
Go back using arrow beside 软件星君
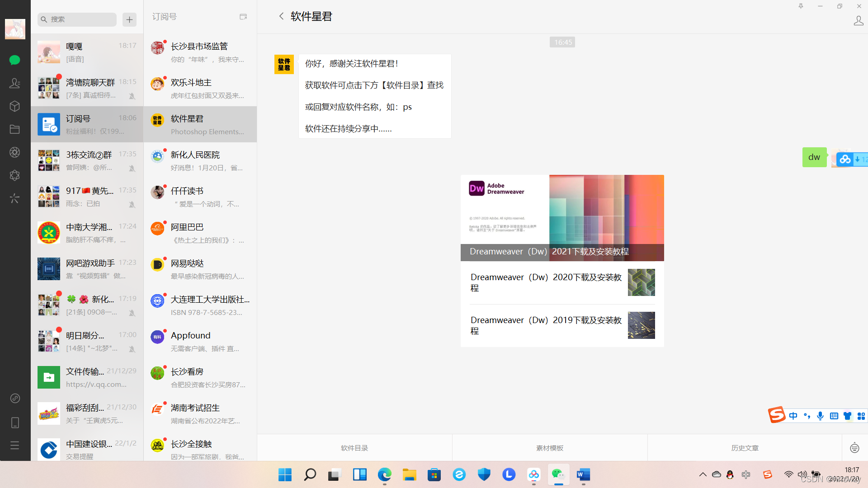point(281,16)
